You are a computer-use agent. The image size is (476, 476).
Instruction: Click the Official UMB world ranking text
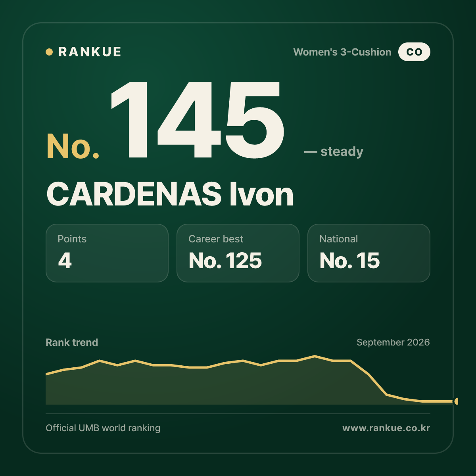[x=103, y=428]
